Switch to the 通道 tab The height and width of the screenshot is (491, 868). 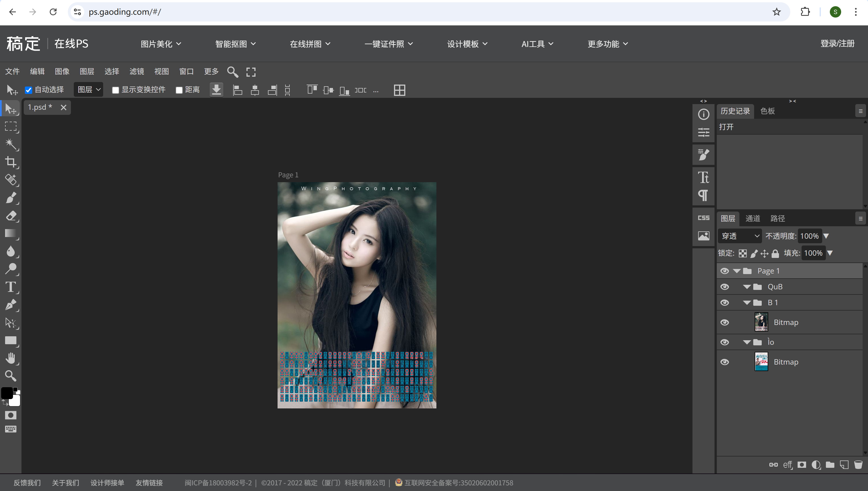tap(752, 219)
